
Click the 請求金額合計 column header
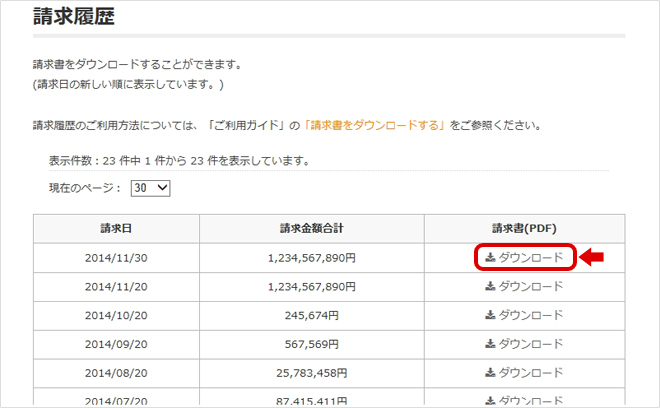tap(312, 228)
